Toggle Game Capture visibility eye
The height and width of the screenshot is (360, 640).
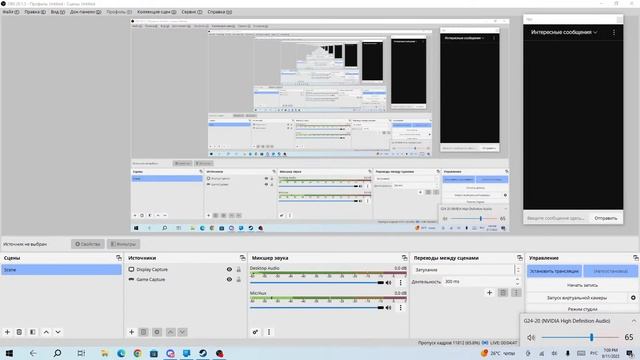pos(229,279)
